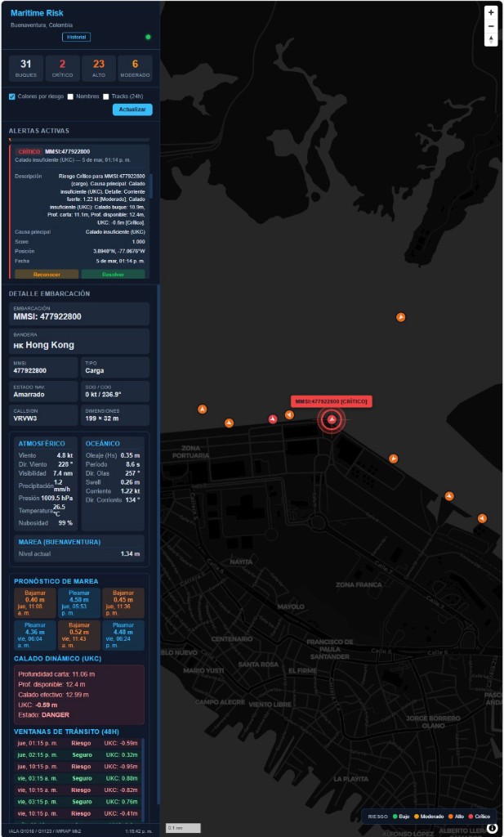Click the Actualizar button
Viewport: 504px width, 837px height.
[x=132, y=110]
